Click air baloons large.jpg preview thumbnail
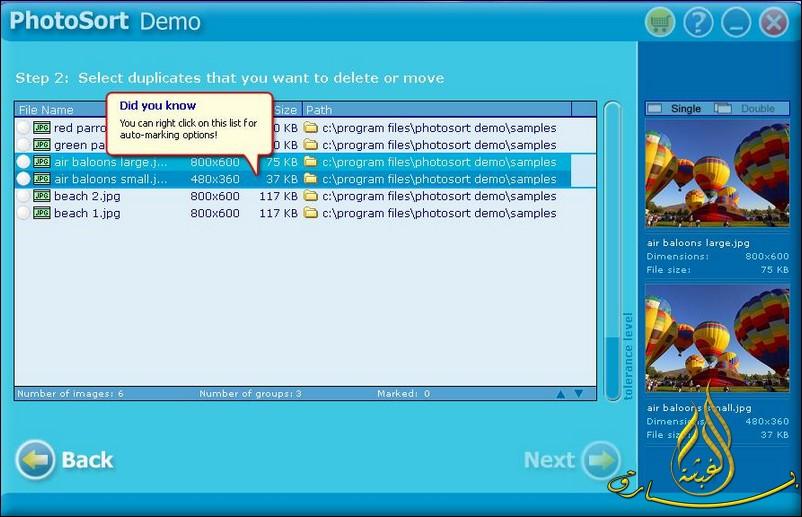Viewport: 802px width, 517px height. [717, 174]
